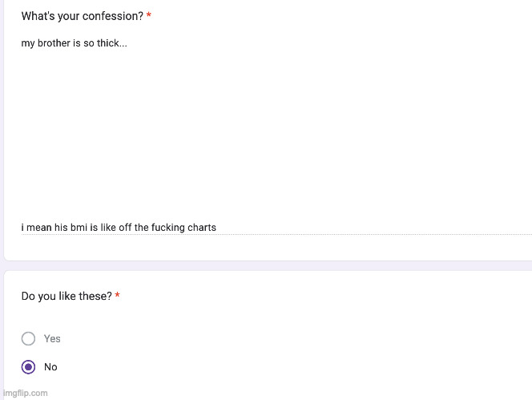Select the No radio button

[x=29, y=367]
